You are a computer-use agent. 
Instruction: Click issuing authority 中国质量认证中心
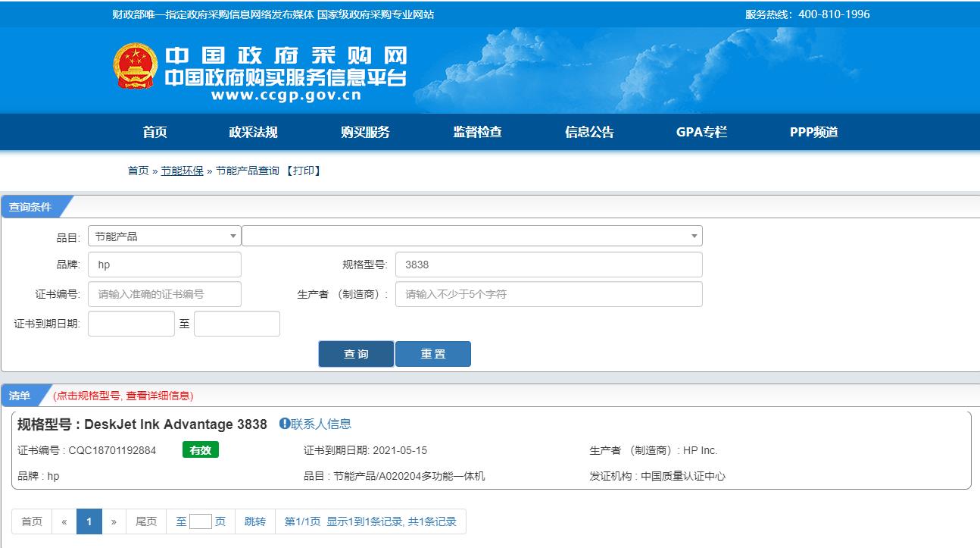(x=683, y=476)
